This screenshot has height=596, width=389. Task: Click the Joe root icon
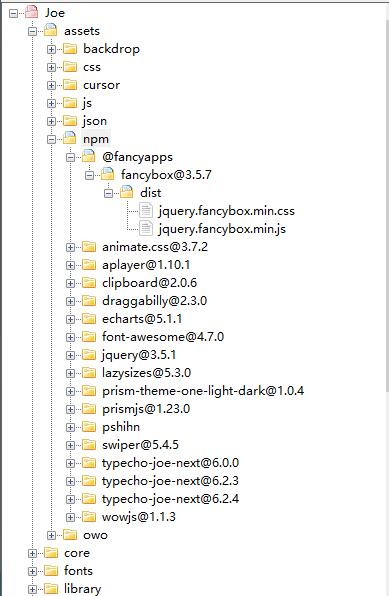tap(32, 12)
